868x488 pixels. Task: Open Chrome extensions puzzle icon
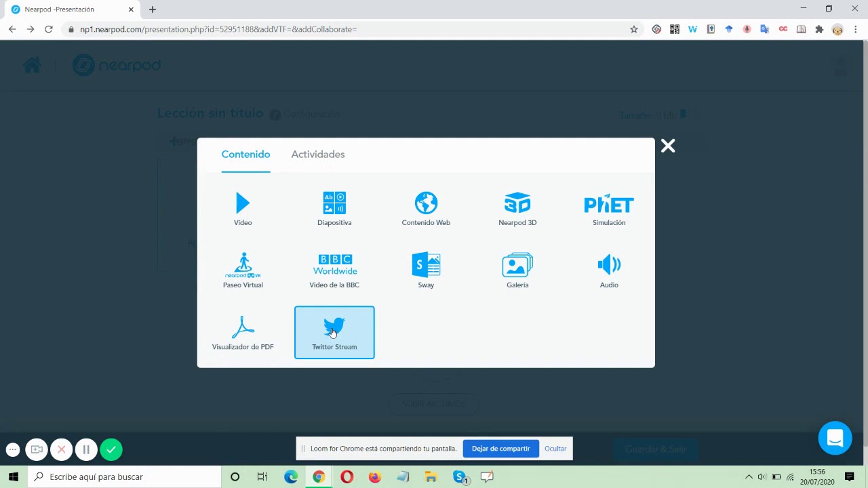click(x=819, y=29)
